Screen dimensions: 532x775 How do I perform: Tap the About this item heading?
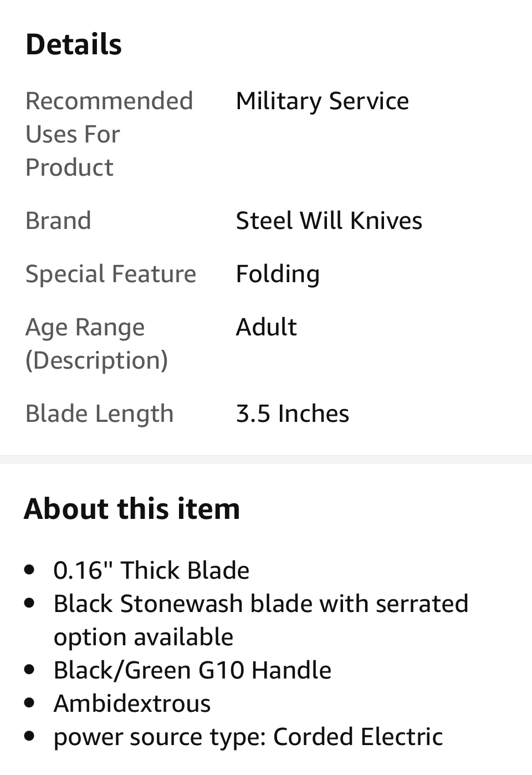132,508
